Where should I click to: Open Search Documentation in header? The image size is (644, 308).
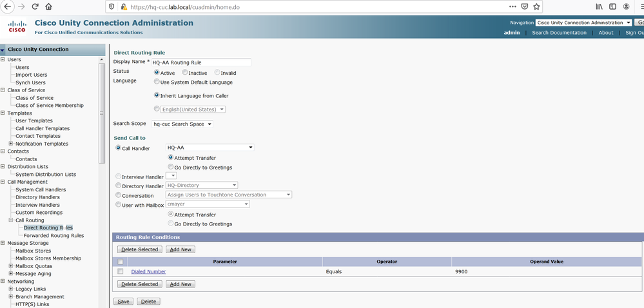click(559, 32)
